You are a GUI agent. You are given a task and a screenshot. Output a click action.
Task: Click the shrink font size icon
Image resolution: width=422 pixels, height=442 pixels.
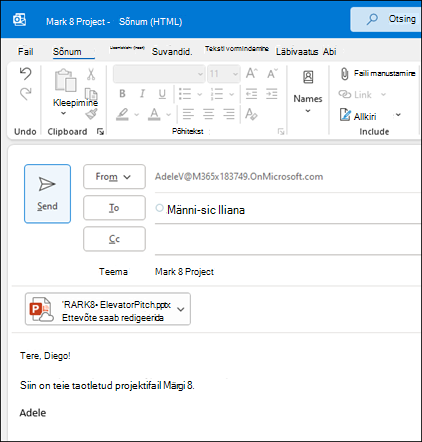pos(272,73)
